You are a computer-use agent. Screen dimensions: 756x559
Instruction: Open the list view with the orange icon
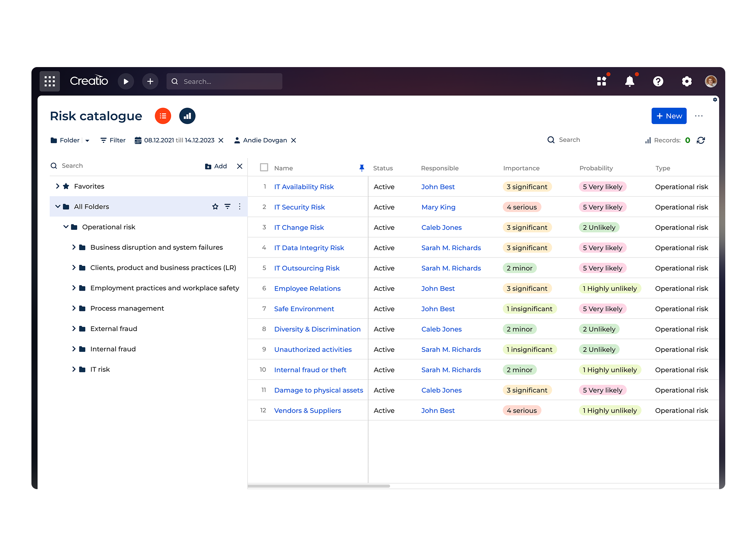163,116
